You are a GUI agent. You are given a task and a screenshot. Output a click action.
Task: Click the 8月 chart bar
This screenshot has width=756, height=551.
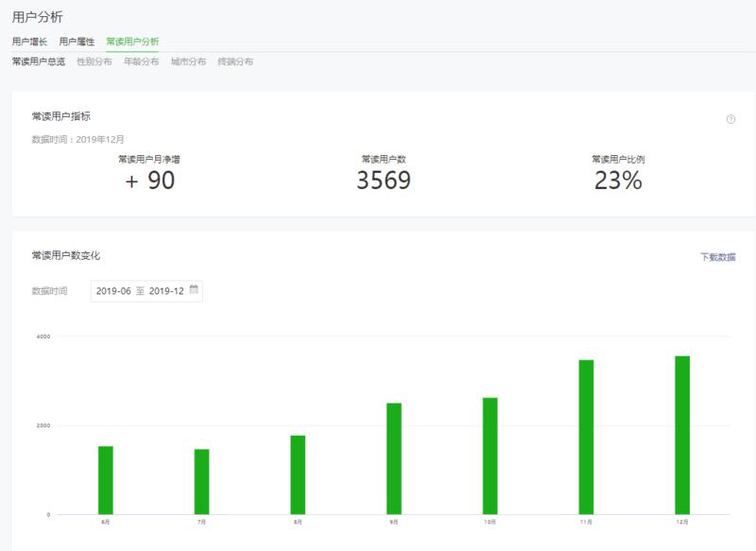(x=298, y=474)
